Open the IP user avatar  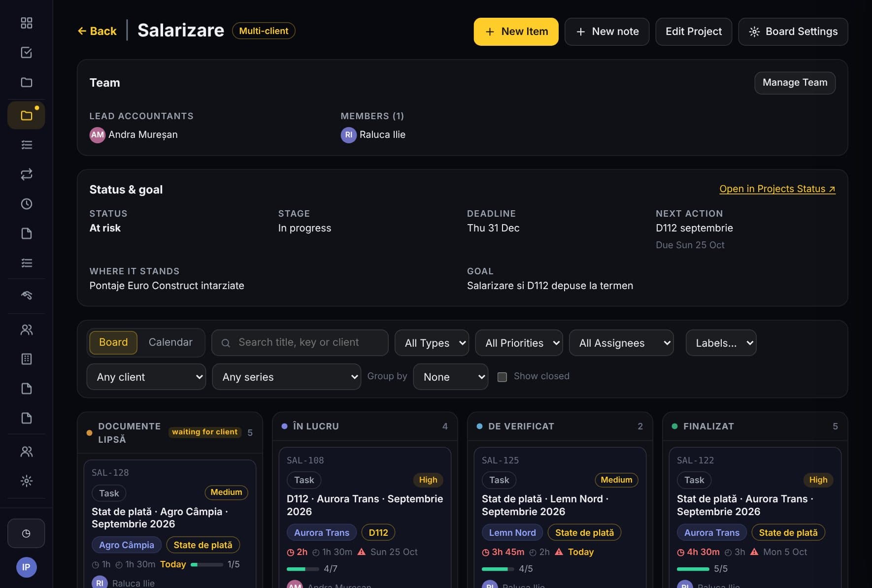point(26,567)
